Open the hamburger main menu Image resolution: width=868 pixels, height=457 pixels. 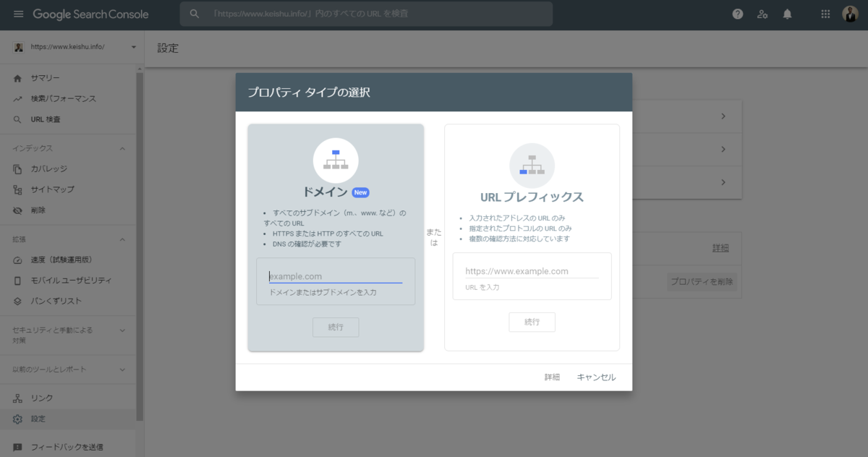18,14
